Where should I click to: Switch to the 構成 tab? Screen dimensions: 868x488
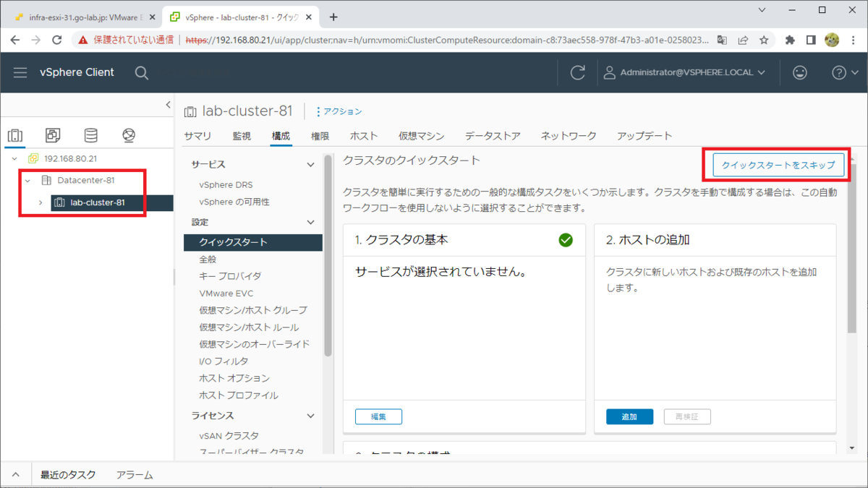(281, 136)
